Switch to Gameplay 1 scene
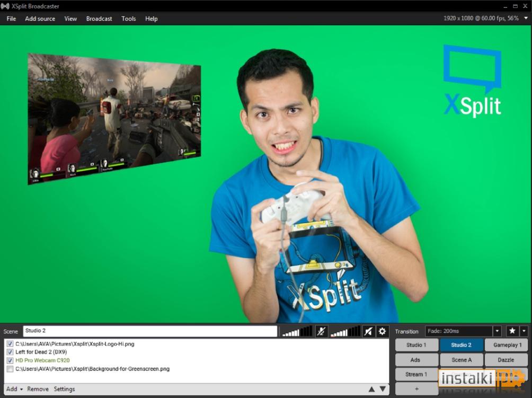This screenshot has height=398, width=532. point(506,344)
